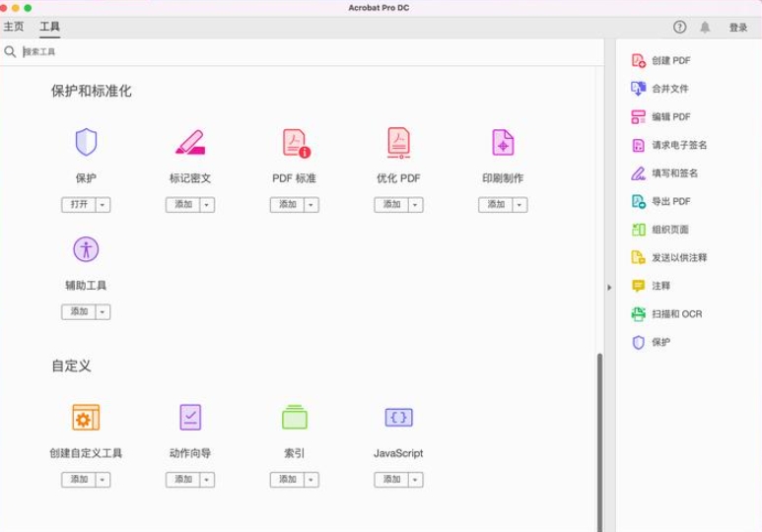This screenshot has width=762, height=532.
Task: Select the 索引 index icon
Action: 295,418
